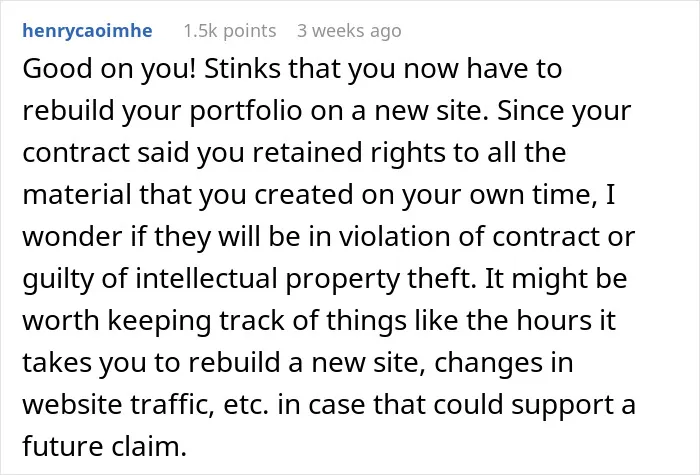Click the word portfolio in the second line
Image resolution: width=700 pixels, height=475 pixels.
coord(246,112)
